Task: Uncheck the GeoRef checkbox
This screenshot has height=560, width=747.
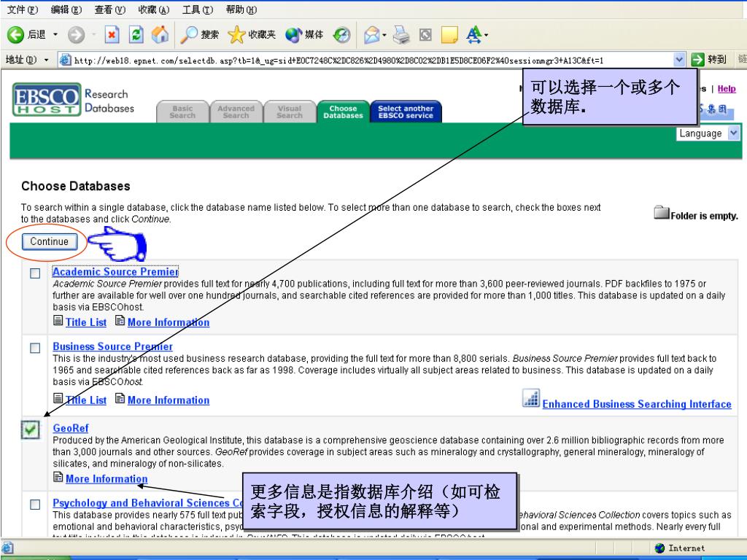Action: coord(31,430)
